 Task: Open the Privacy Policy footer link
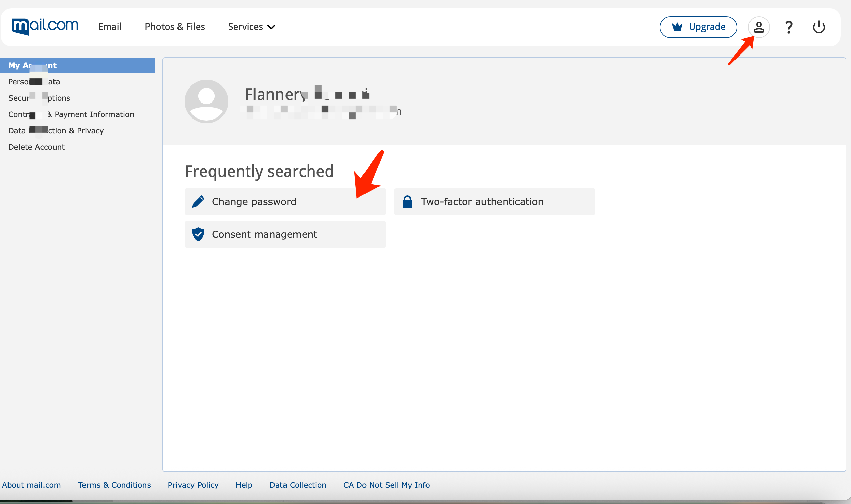pos(193,485)
